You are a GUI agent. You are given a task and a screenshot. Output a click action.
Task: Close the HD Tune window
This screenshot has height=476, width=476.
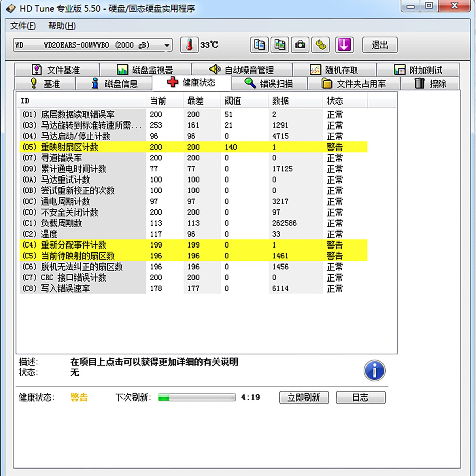pyautogui.click(x=455, y=6)
